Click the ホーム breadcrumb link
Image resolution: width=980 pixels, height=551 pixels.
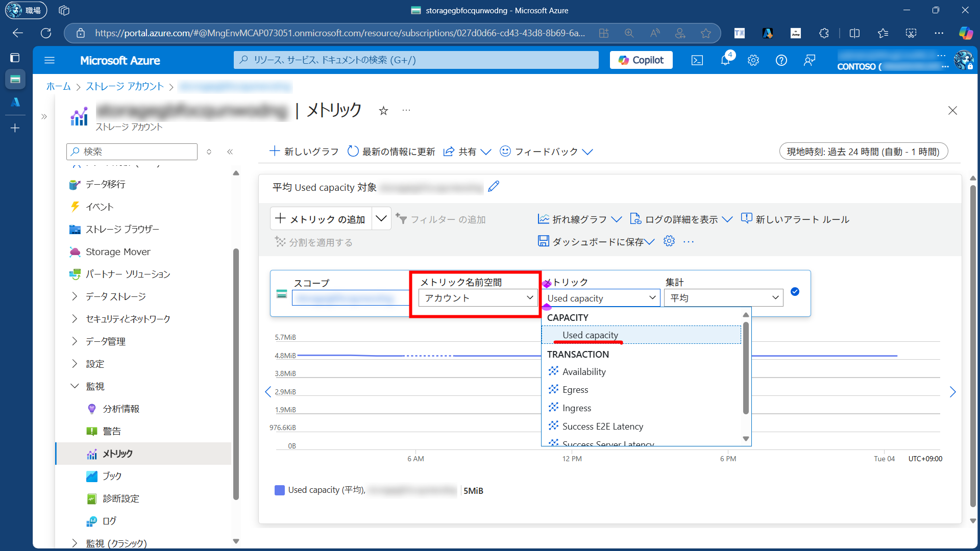(x=58, y=86)
